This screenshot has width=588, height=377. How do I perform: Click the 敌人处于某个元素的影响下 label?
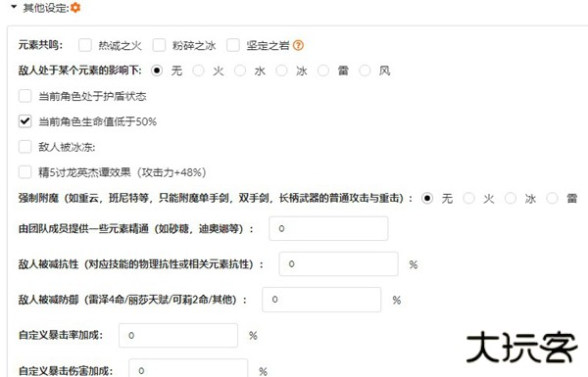[x=80, y=71]
